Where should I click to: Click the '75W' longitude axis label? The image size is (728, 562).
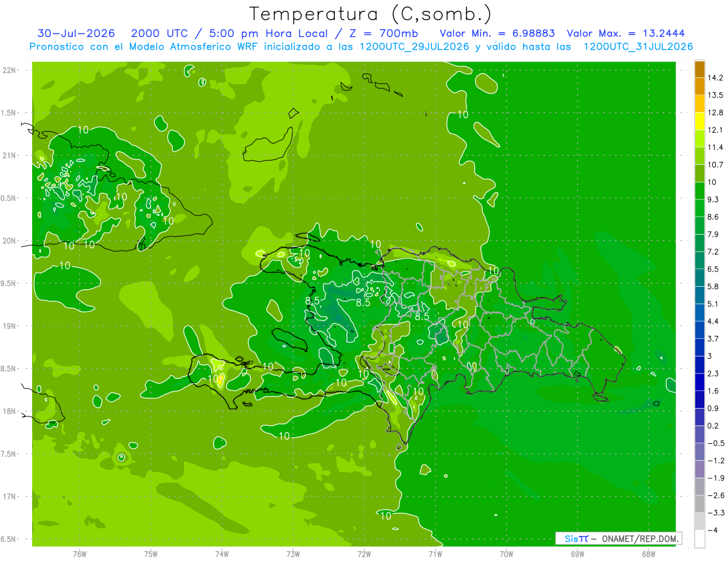point(151,553)
